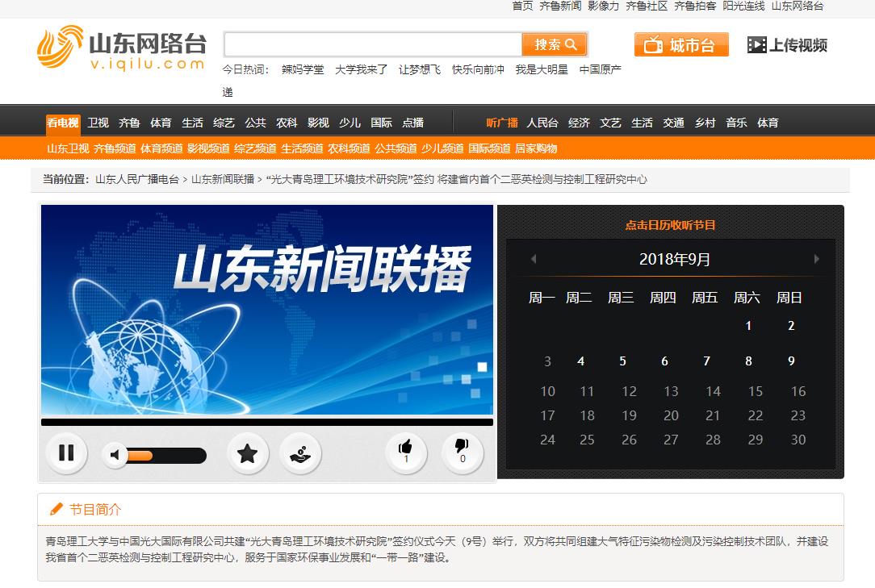Image resolution: width=875 pixels, height=588 pixels.
Task: Select 看电视 highlighted tab
Action: pos(62,123)
